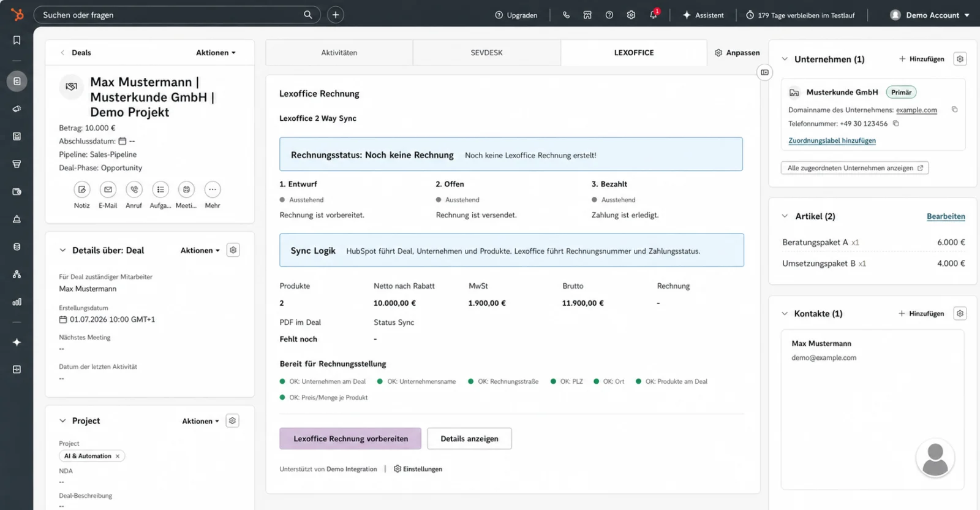Viewport: 980px width, 510px height.
Task: Remove the AI & Automation project tag
Action: [118, 456]
